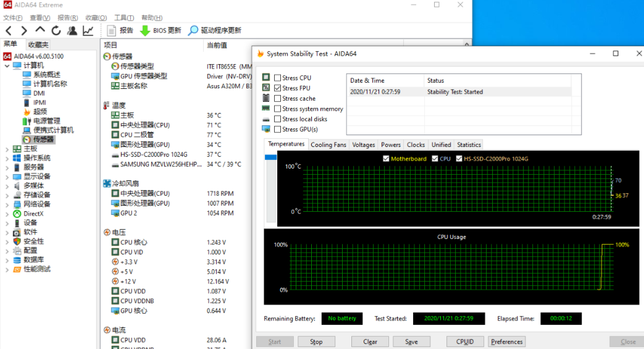Switch to the 收藏夹 panel tab
This screenshot has height=349, width=644.
pyautogui.click(x=38, y=44)
